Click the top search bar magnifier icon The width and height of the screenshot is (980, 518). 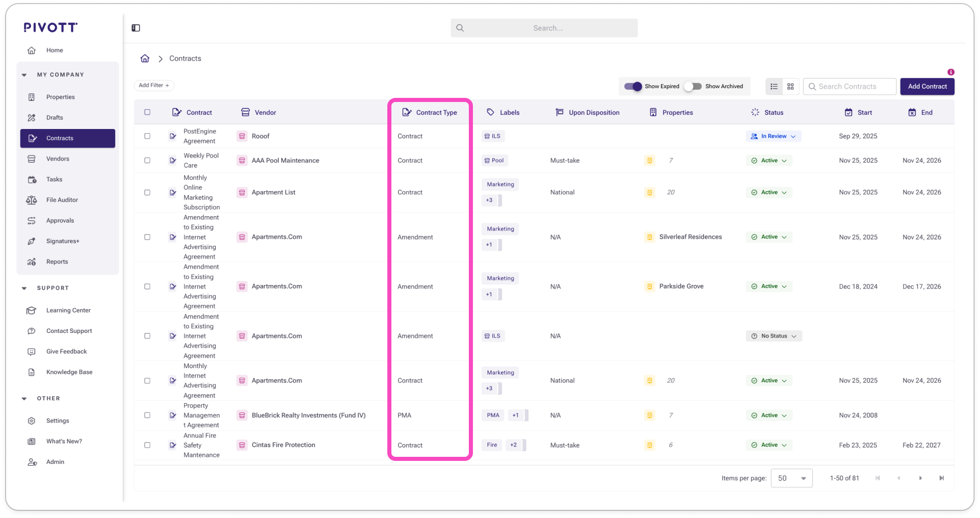tap(460, 28)
